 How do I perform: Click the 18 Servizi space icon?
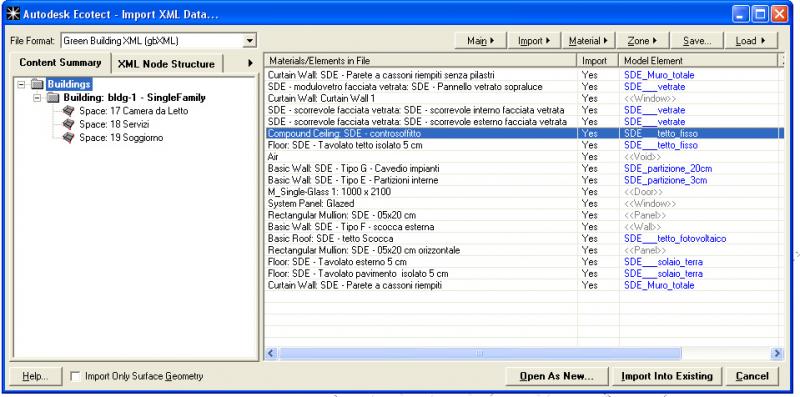pos(68,124)
